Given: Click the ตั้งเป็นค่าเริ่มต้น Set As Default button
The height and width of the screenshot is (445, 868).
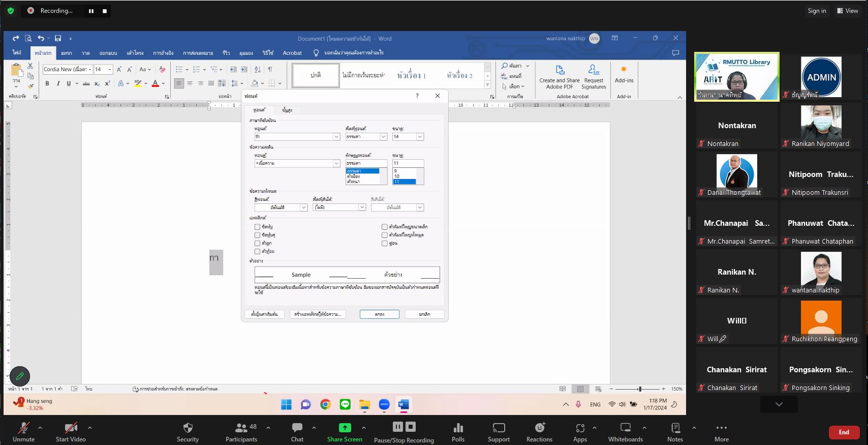Looking at the screenshot, I should pos(264,314).
